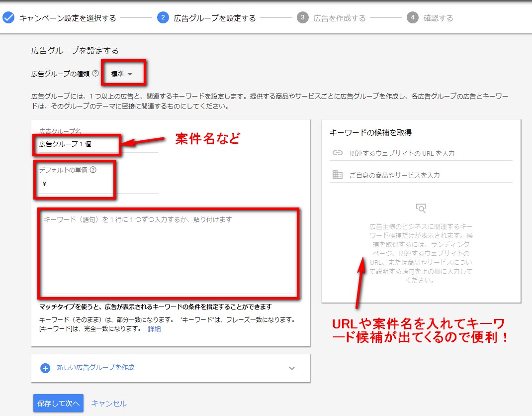Click the キャンセル link
This screenshot has width=532, height=416.
(x=109, y=404)
